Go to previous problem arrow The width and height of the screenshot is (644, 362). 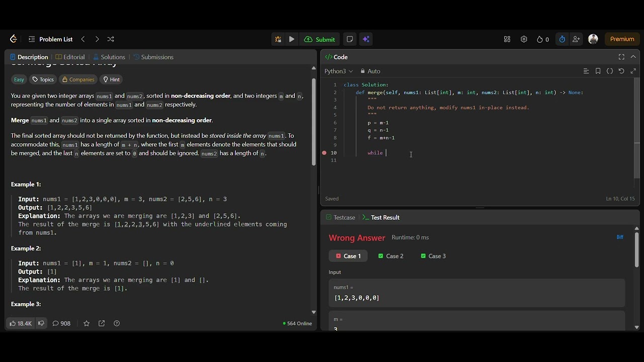83,39
